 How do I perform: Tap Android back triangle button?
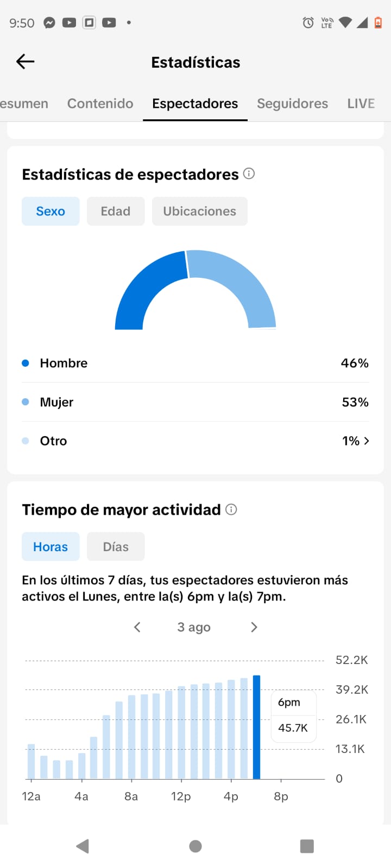coord(83,846)
